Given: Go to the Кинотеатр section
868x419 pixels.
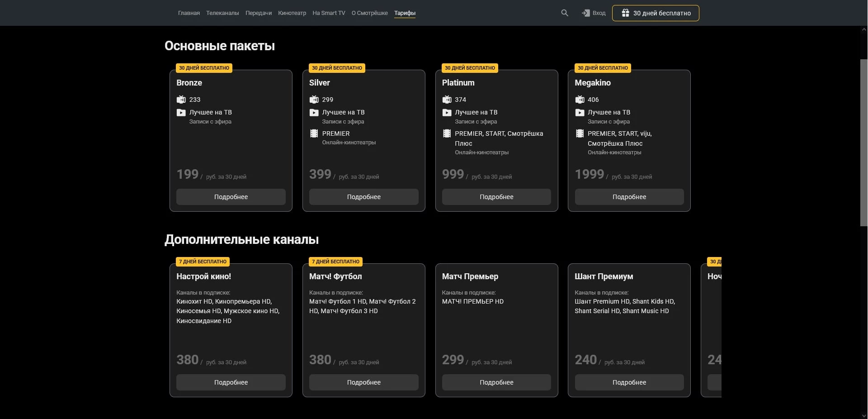Looking at the screenshot, I should pos(292,13).
